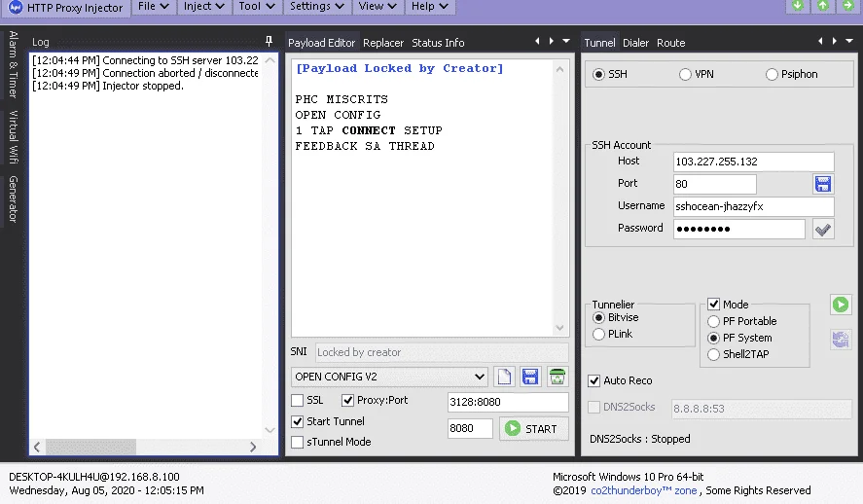Screen dimensions: 863x504
Task: Save SSH account with floppy icon near Port
Action: (x=823, y=184)
